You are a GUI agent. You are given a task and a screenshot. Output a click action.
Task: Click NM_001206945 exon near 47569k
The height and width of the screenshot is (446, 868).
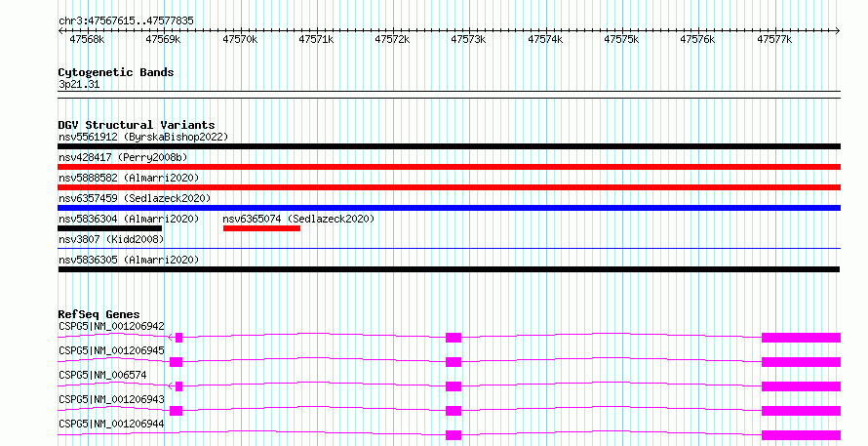176,362
